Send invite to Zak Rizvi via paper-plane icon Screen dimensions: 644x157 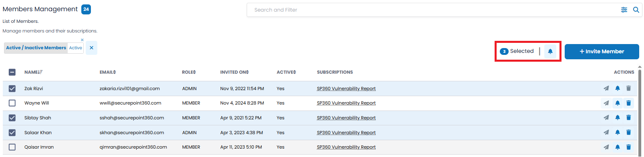[606, 89]
